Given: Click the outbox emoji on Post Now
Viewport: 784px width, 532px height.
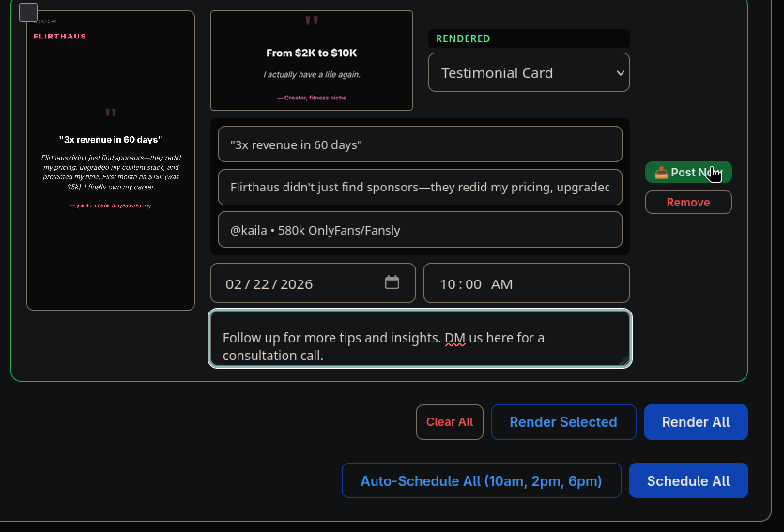Looking at the screenshot, I should [x=661, y=173].
